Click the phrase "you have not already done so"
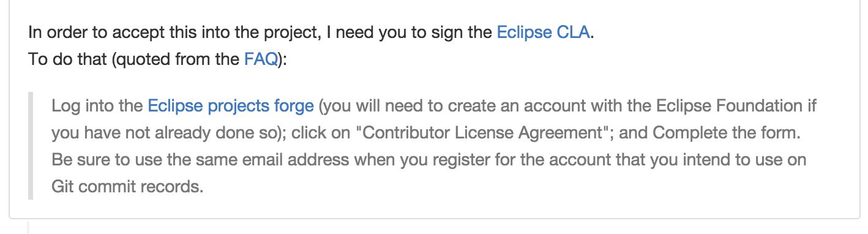This screenshot has height=234, width=868. click(164, 133)
